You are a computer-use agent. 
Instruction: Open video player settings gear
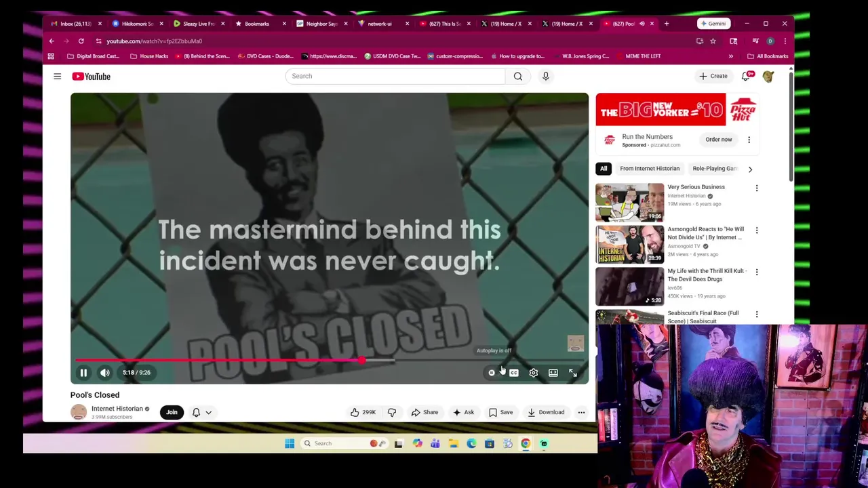coord(534,373)
